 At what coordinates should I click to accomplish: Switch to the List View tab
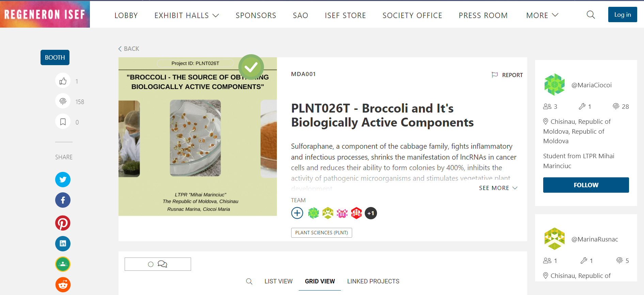pos(278,281)
